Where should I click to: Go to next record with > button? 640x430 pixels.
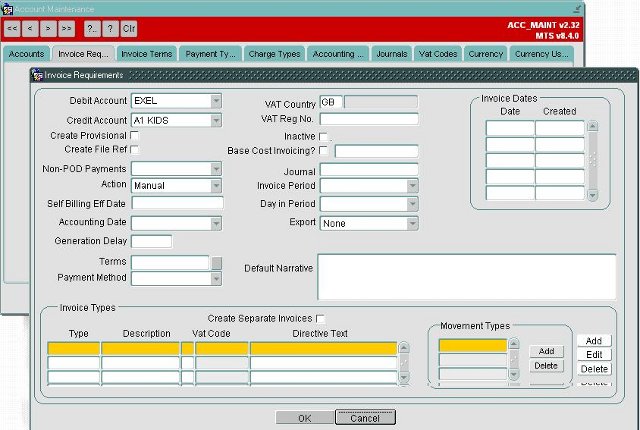point(49,29)
